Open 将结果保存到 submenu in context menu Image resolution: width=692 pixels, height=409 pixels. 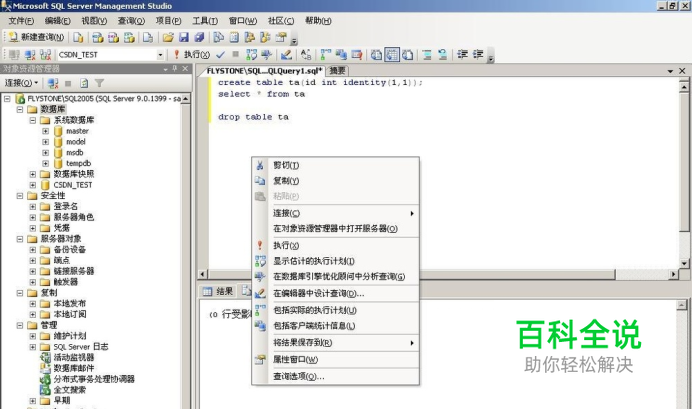(335, 343)
